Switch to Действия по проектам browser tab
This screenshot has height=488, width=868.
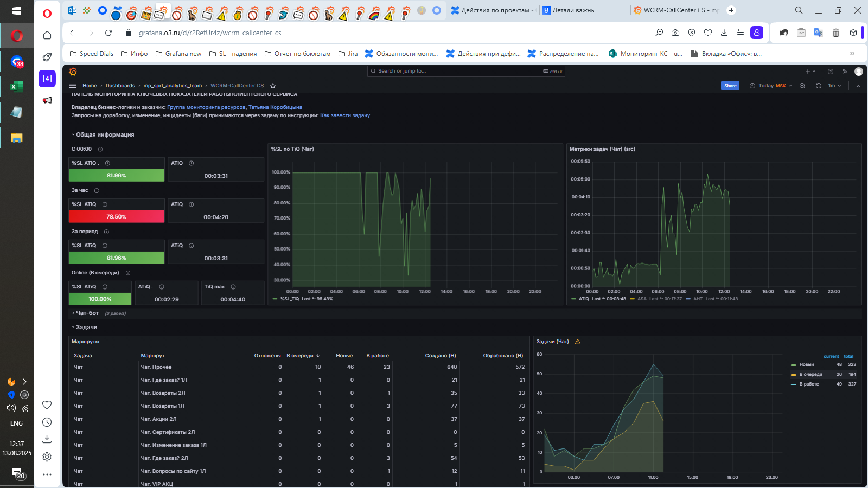coord(494,10)
